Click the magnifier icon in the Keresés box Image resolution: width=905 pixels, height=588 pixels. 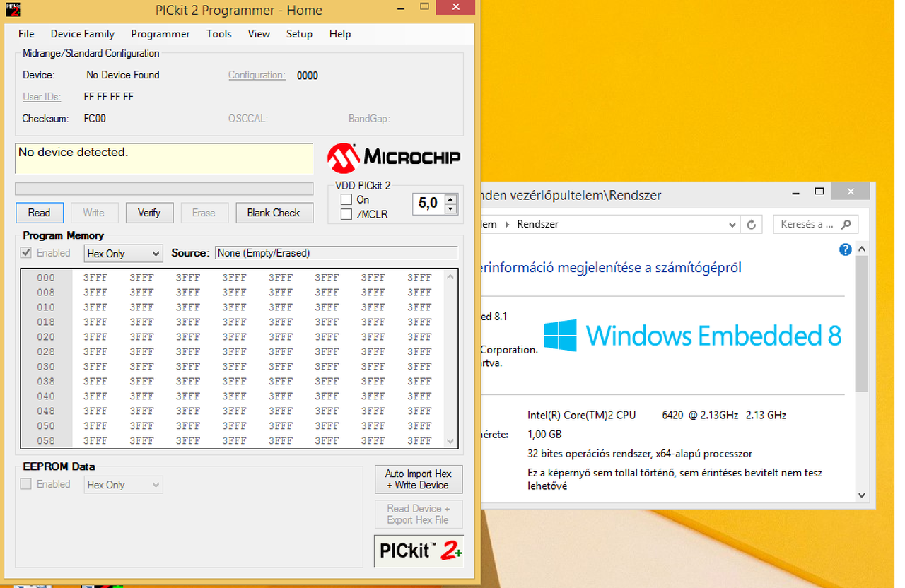[846, 225]
